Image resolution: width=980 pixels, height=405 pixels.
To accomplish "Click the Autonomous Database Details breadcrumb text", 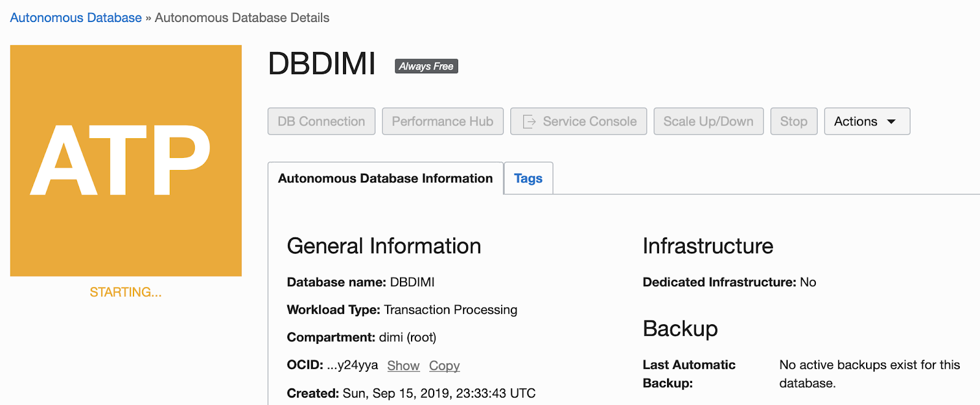I will tap(242, 18).
